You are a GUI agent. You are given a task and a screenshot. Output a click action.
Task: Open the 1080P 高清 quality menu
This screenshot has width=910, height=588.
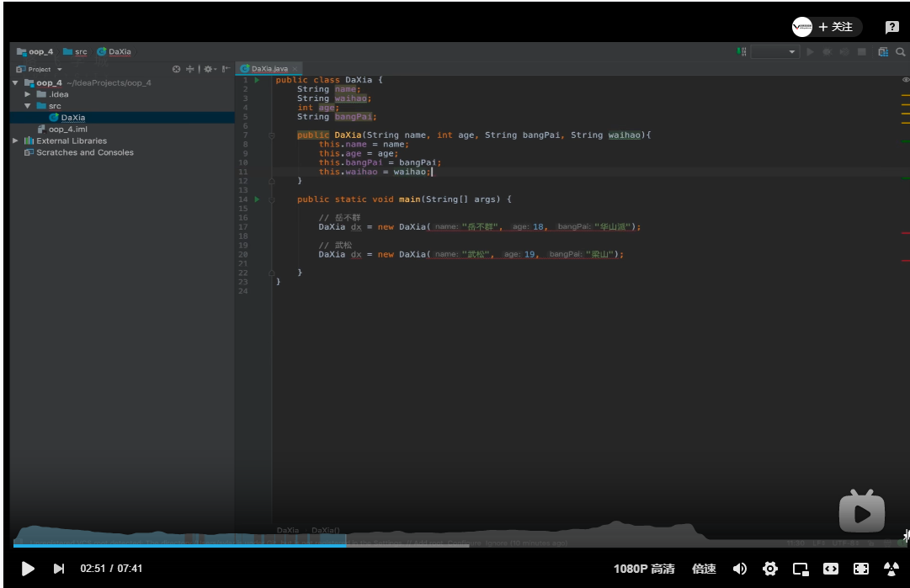click(644, 569)
